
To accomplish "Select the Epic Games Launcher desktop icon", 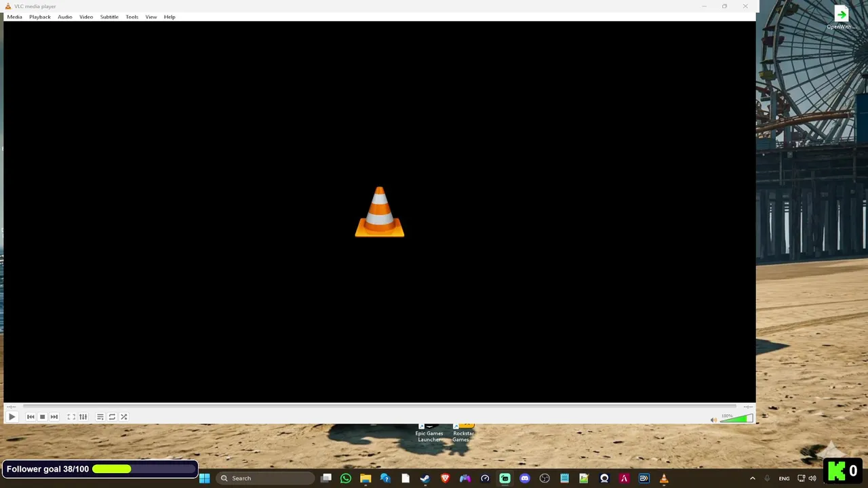I will pos(429,434).
